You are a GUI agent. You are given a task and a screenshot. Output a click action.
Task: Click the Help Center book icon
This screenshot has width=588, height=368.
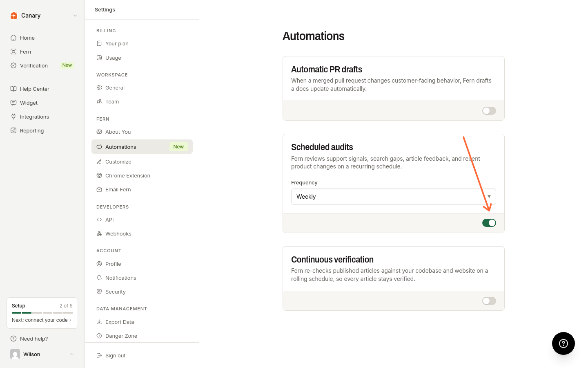pyautogui.click(x=13, y=89)
